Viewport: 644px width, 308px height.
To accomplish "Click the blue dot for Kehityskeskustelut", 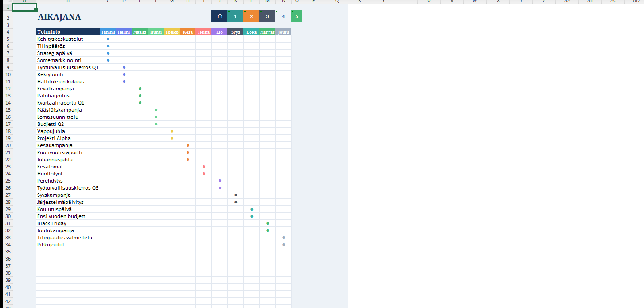I will click(108, 39).
